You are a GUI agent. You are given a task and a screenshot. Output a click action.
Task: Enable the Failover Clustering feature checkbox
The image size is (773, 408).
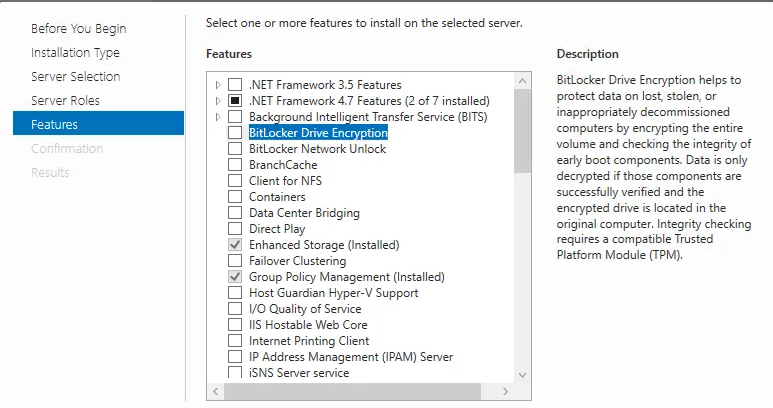(x=235, y=261)
